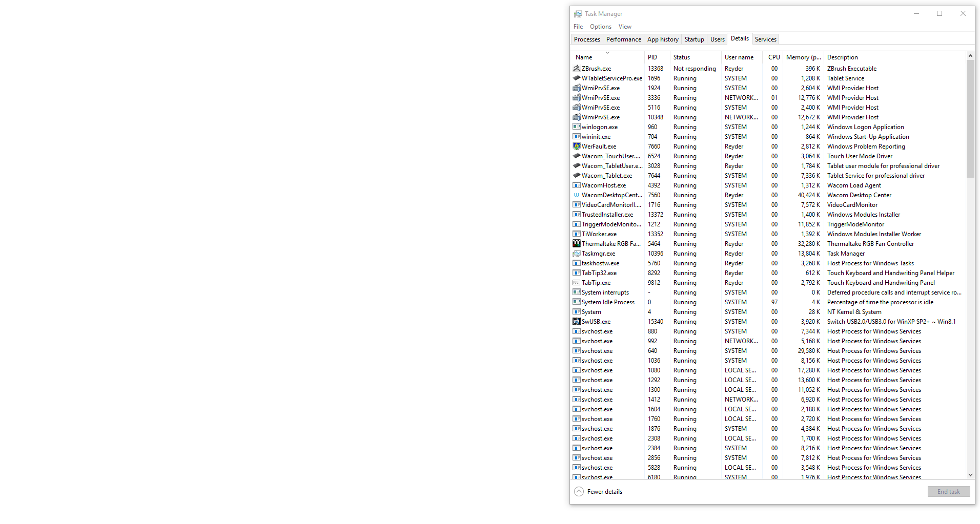980x524 pixels.
Task: Select svchost.exe with PID 880
Action: [x=768, y=331]
